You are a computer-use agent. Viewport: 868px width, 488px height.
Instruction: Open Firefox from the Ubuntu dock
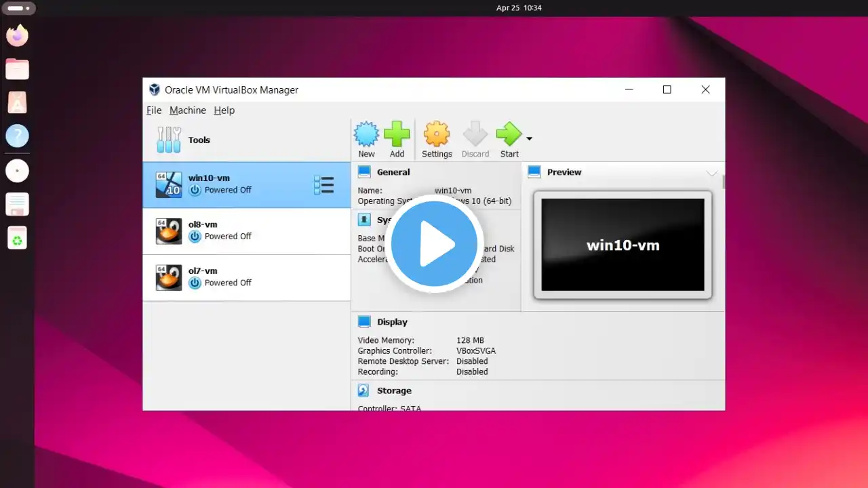click(17, 35)
